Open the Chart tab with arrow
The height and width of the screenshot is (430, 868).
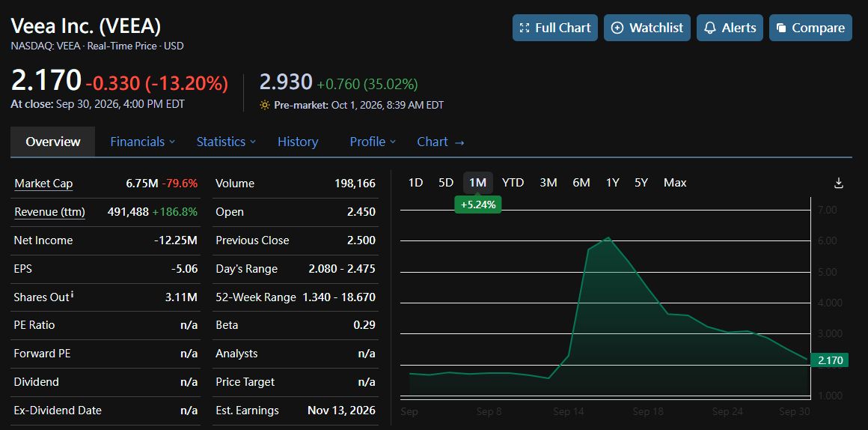[x=441, y=142]
